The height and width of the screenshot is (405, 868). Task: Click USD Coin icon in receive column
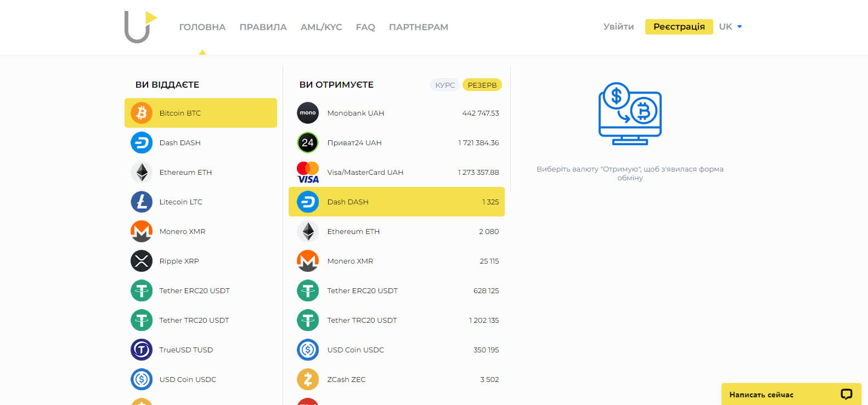[x=308, y=350]
